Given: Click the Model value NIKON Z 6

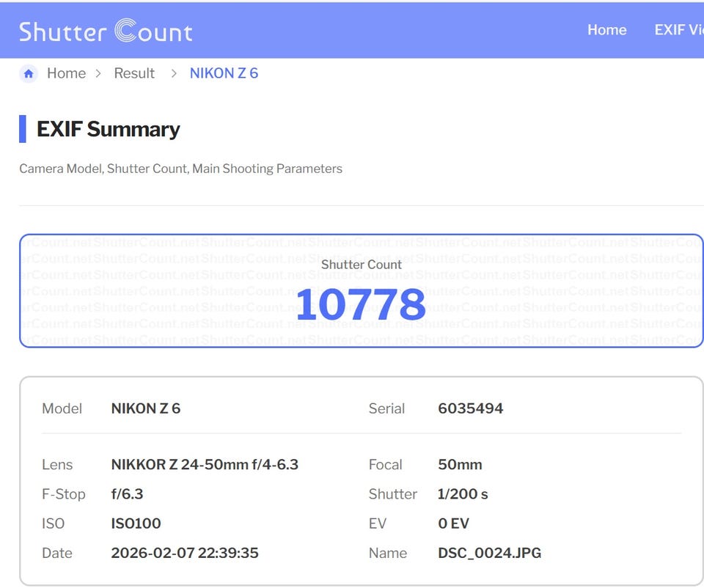Looking at the screenshot, I should [146, 408].
